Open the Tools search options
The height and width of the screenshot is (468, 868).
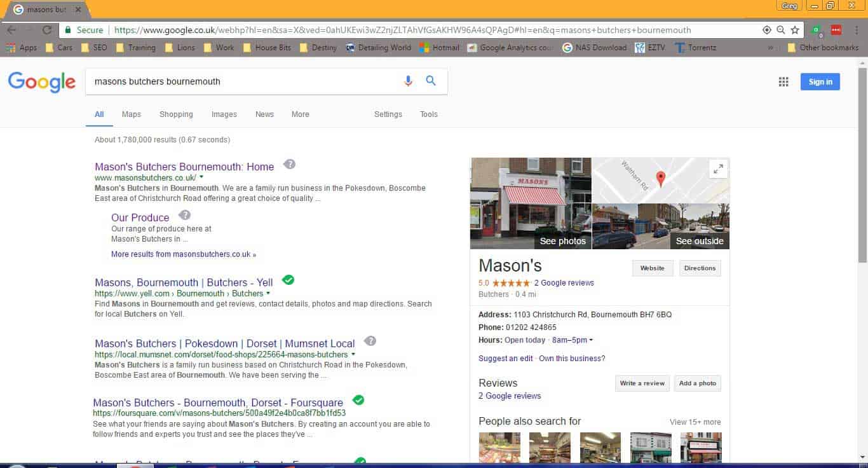click(428, 114)
